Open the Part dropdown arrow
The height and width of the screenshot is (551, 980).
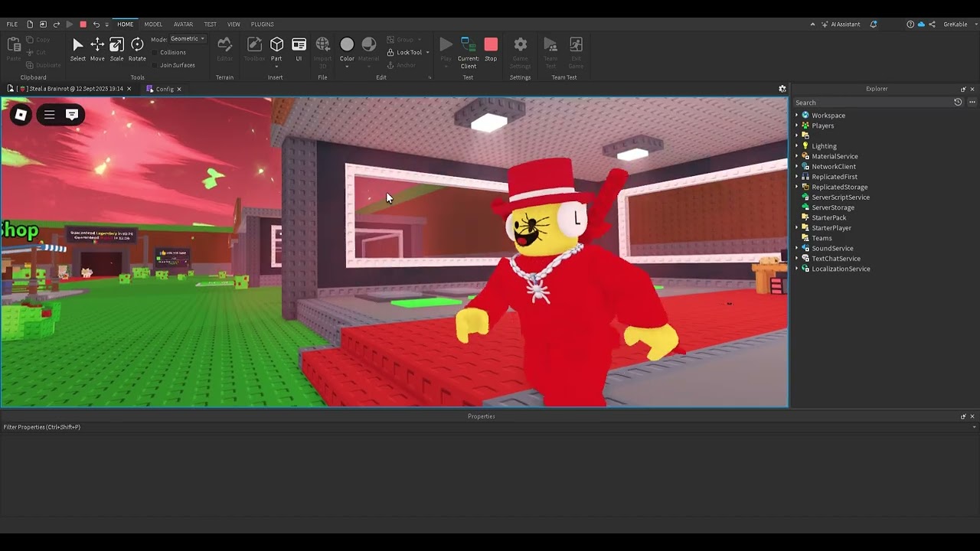[x=276, y=67]
